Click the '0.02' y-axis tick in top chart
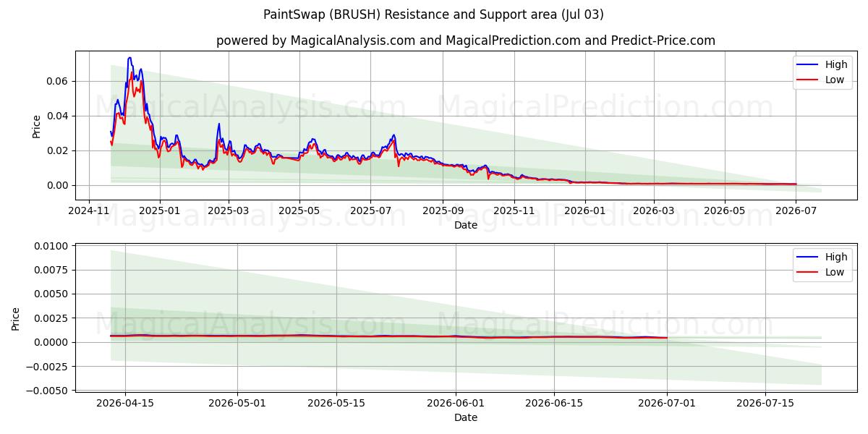868x434 pixels. coord(58,150)
